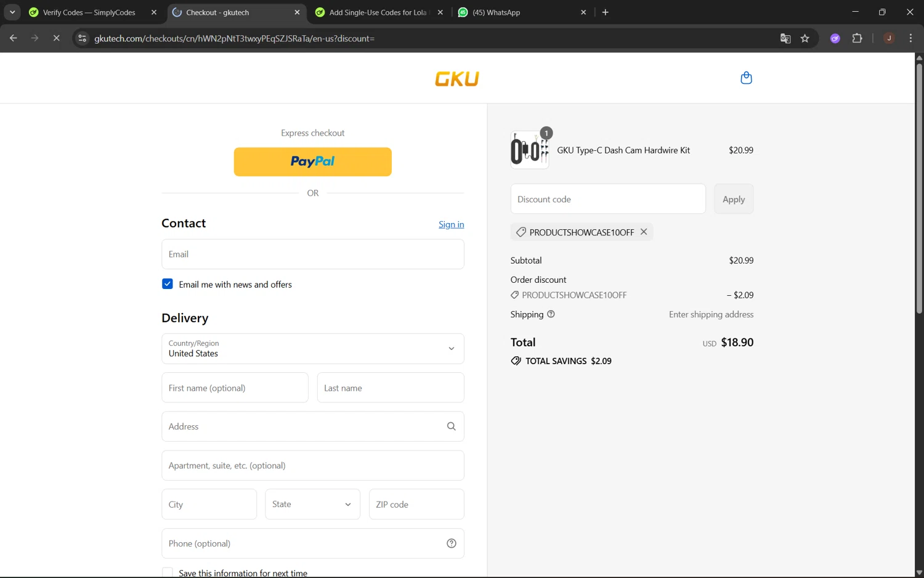Screen dimensions: 924x578
Task: Go forward in browser history
Action: pyautogui.click(x=34, y=38)
